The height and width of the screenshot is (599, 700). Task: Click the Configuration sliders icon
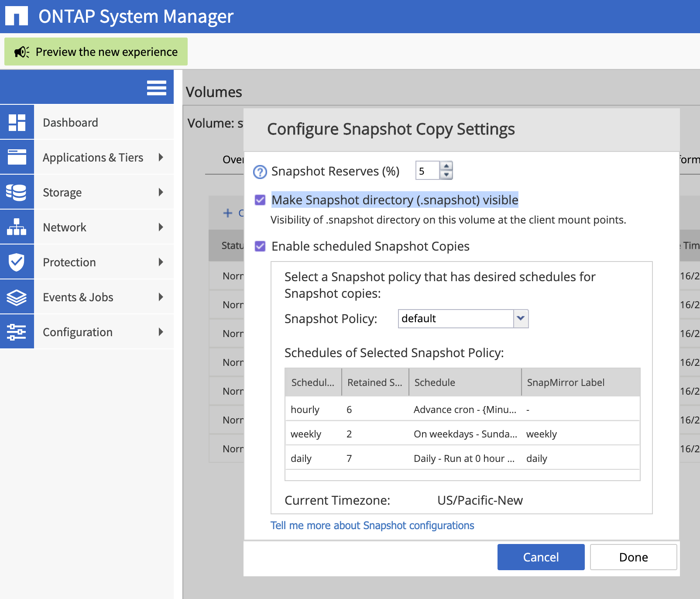coord(17,332)
